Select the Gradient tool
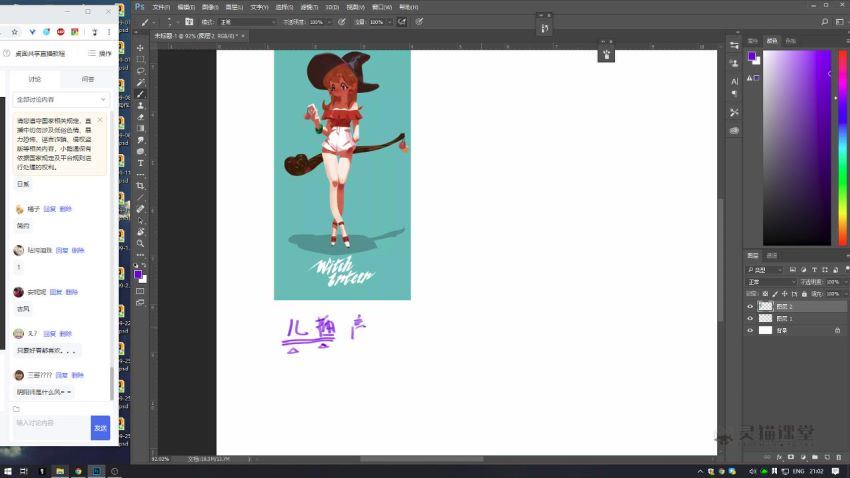 pyautogui.click(x=140, y=128)
